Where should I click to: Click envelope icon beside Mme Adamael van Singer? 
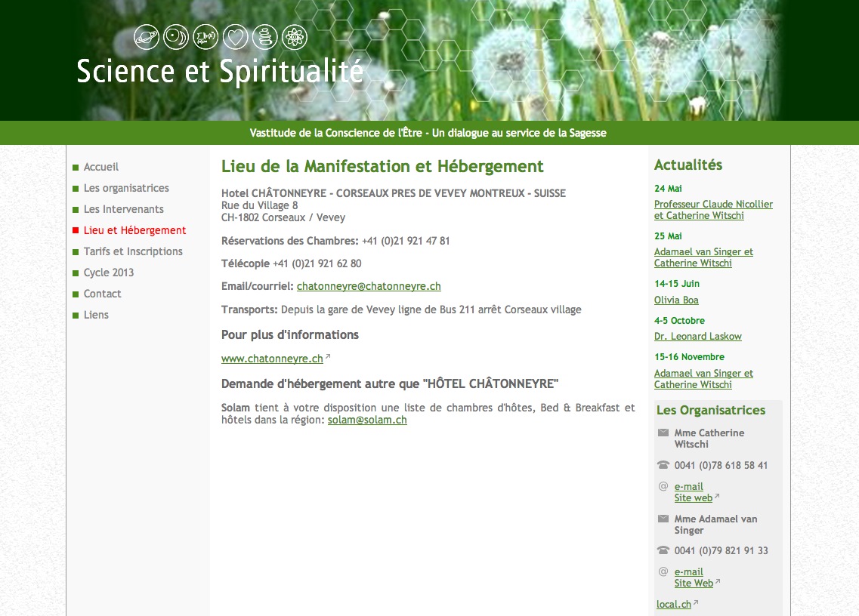pos(663,519)
